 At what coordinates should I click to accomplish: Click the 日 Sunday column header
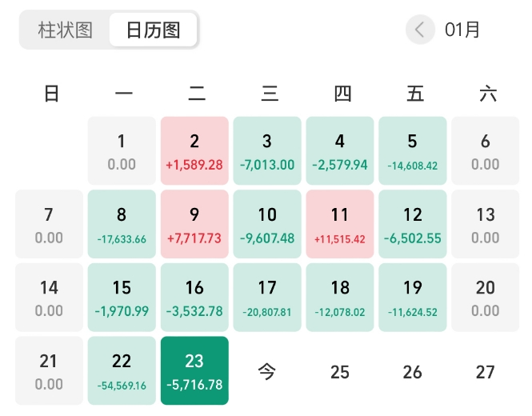tap(51, 94)
